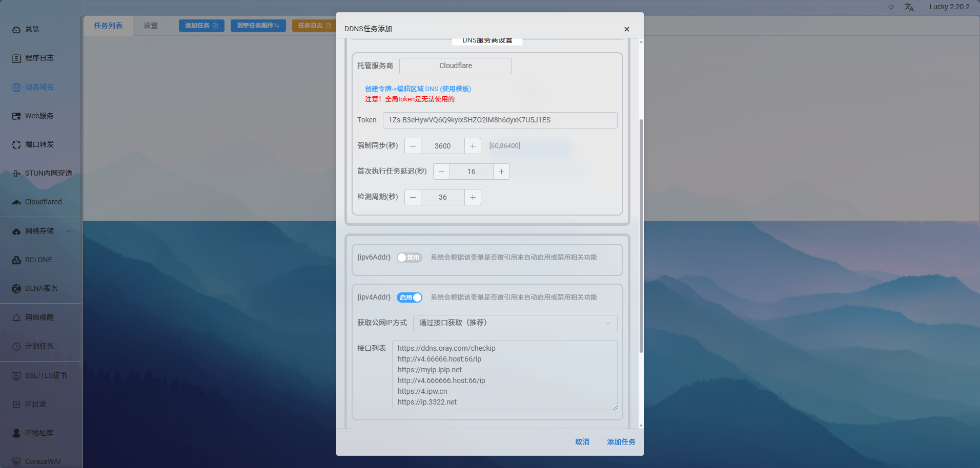Click the Overview (总览) dashboard icon in sidebar

point(16,30)
